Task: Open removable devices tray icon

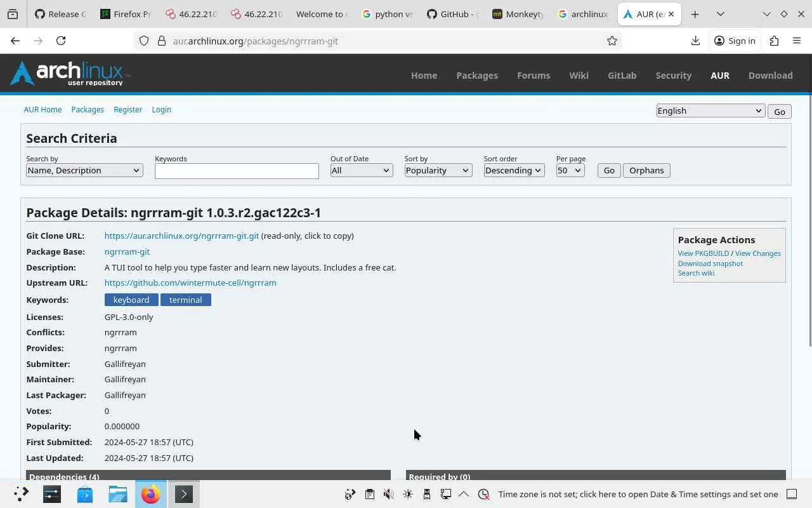Action: [x=427, y=494]
